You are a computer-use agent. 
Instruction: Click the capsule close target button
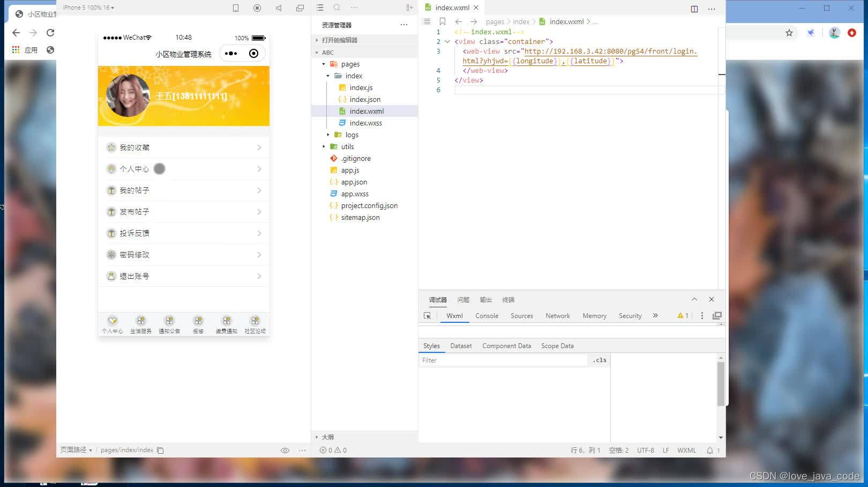coord(254,54)
